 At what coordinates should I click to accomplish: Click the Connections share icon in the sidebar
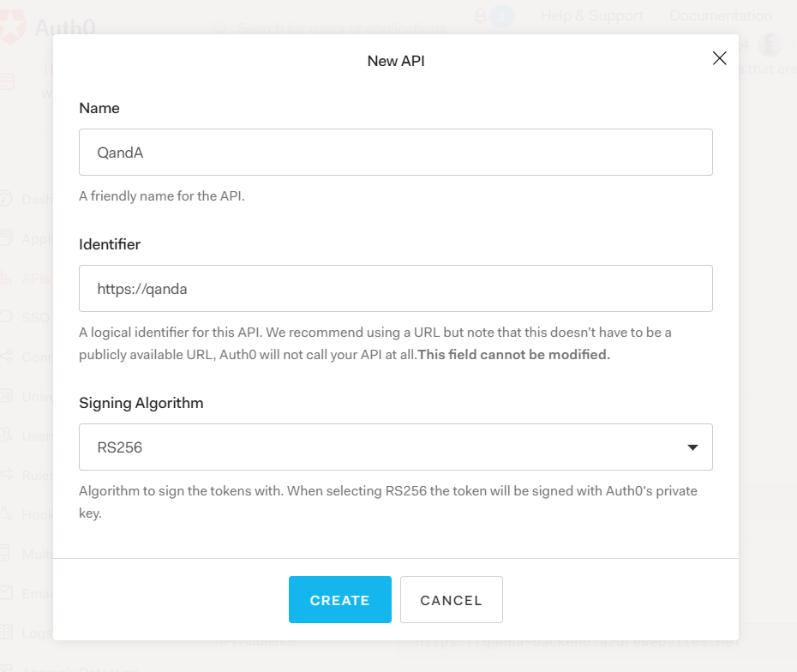tap(7, 357)
